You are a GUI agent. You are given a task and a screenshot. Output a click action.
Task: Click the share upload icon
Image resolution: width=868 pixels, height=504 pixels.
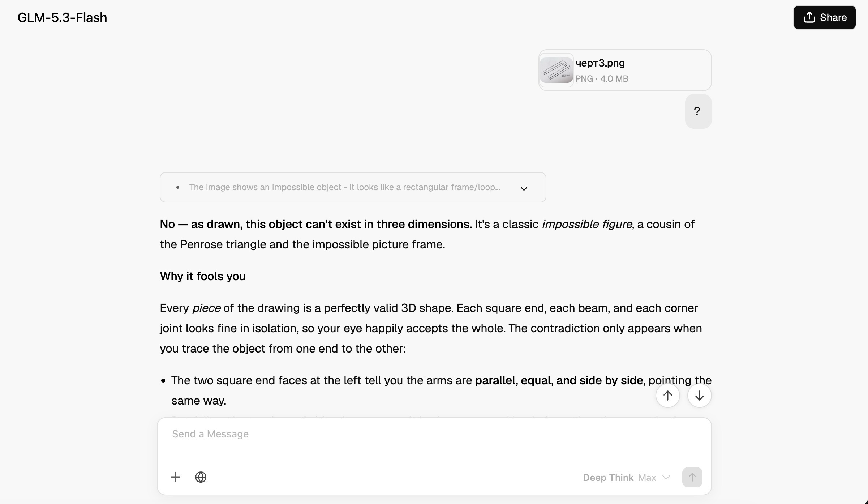click(x=809, y=17)
